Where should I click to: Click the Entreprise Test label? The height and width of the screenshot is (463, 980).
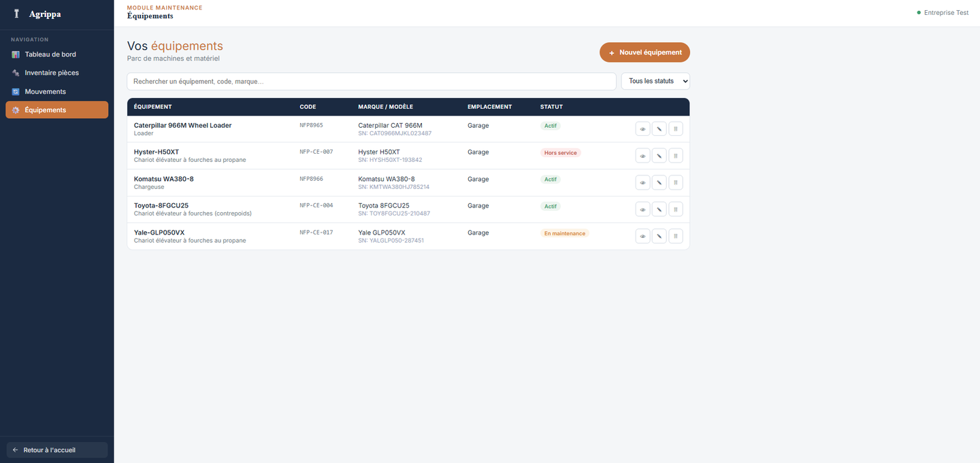click(x=946, y=13)
